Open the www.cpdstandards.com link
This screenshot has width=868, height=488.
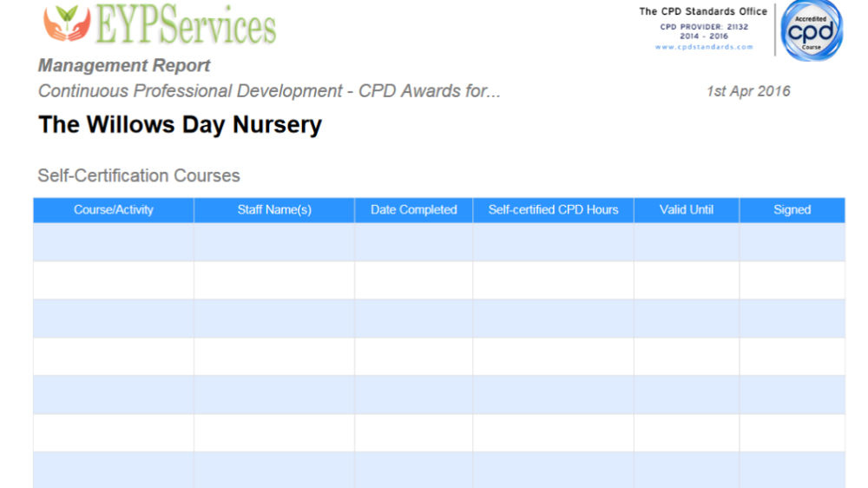pyautogui.click(x=704, y=47)
